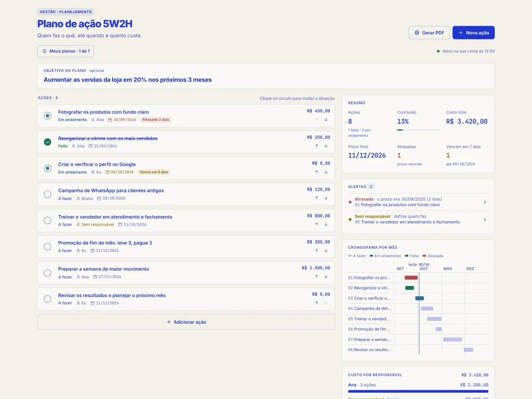The height and width of the screenshot is (399, 532).
Task: Click the 'Sem responsável' person icon
Action: point(78,224)
